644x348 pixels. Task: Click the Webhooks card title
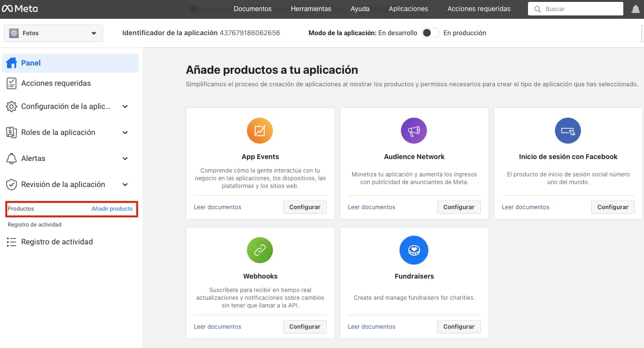coord(260,276)
